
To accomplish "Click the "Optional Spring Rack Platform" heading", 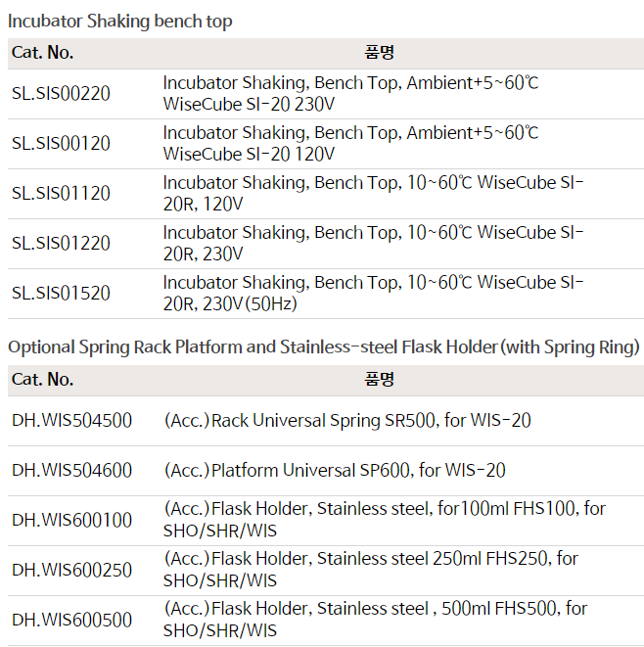I will (x=323, y=347).
